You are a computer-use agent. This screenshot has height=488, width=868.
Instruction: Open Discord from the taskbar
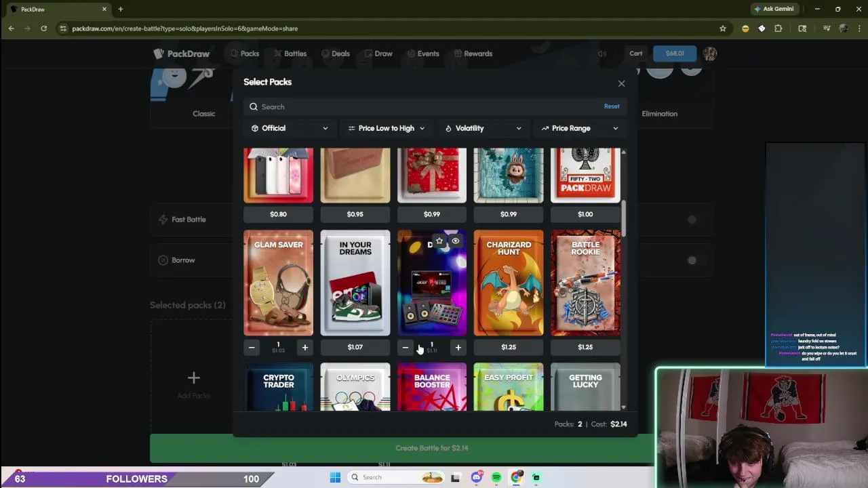click(476, 477)
